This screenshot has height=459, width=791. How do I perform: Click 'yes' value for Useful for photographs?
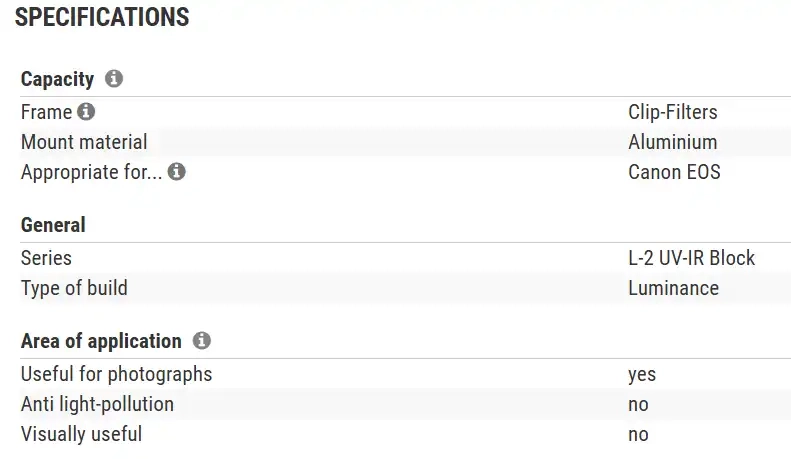point(642,374)
